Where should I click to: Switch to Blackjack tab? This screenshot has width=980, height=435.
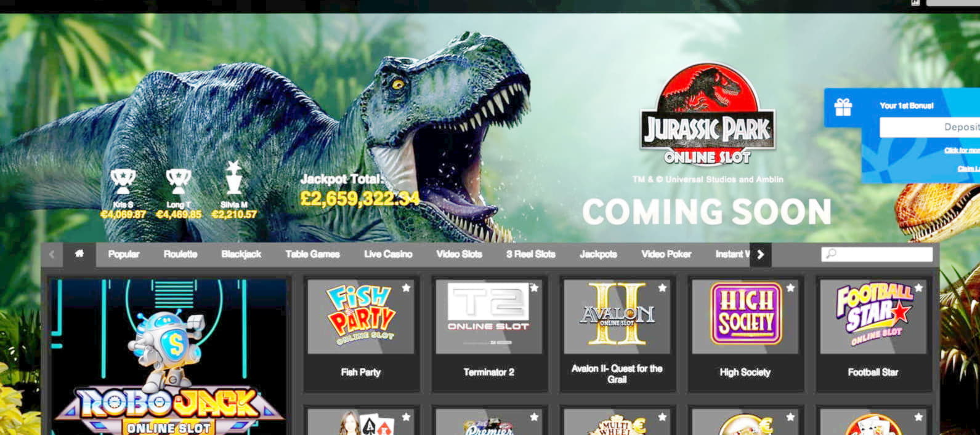pos(241,254)
